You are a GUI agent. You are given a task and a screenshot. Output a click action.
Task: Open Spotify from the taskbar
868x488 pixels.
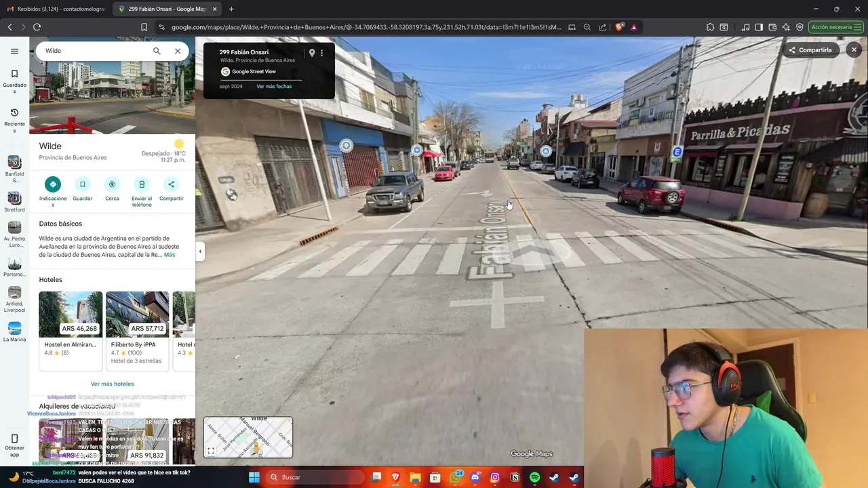pos(534,477)
